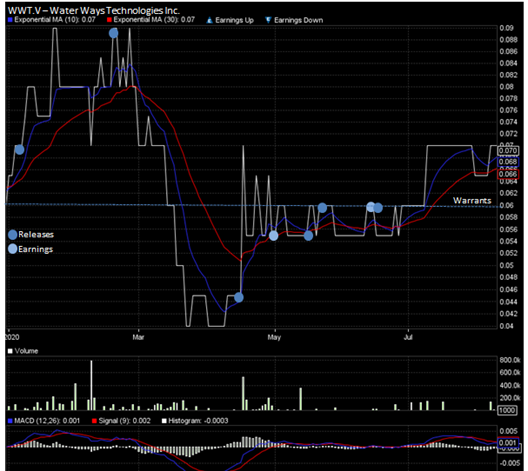Image resolution: width=528 pixels, height=471 pixels.
Task: Click the Mar date axis label
Action: (x=138, y=337)
